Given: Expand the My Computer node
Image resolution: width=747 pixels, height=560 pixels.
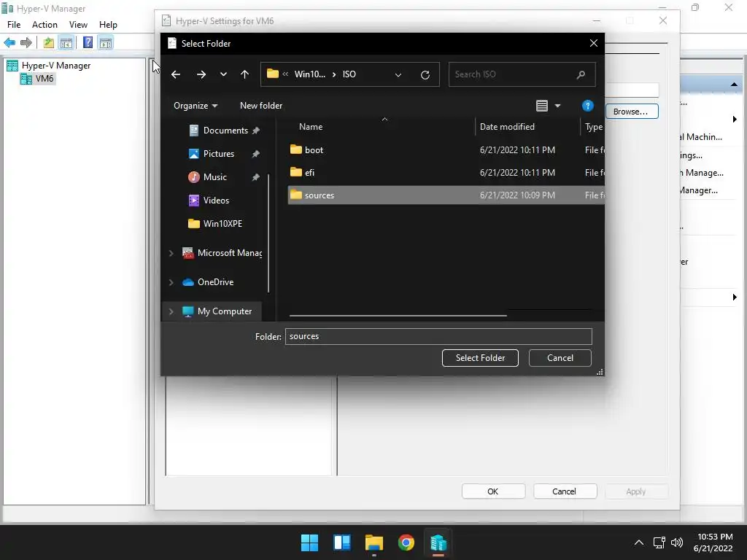Looking at the screenshot, I should [x=171, y=311].
